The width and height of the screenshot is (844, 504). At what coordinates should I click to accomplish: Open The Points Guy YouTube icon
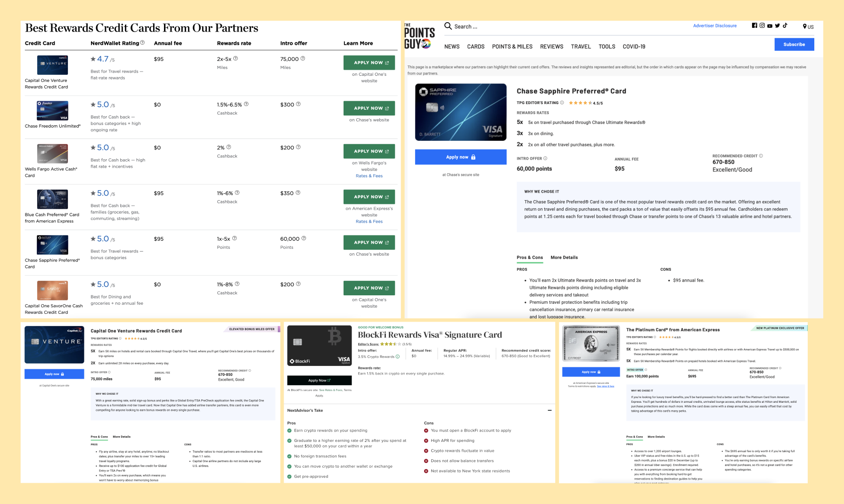pos(770,26)
